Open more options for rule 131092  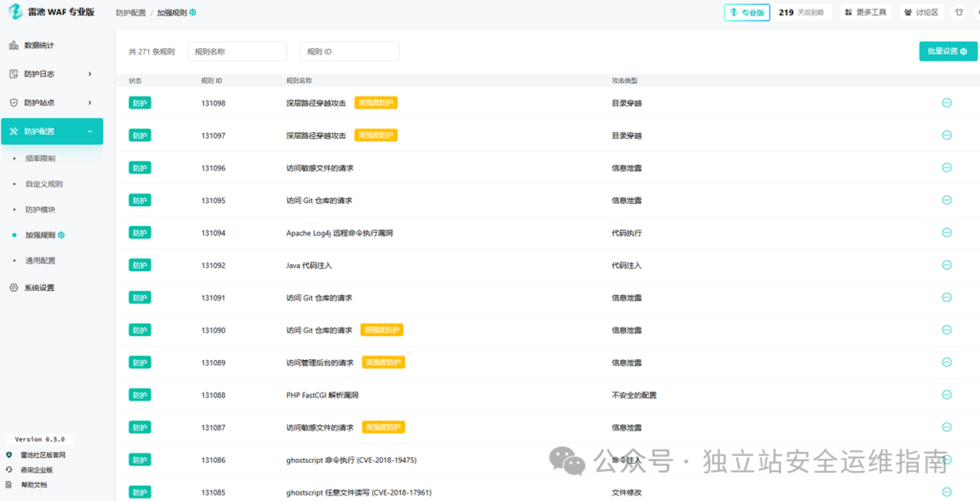[x=947, y=265]
